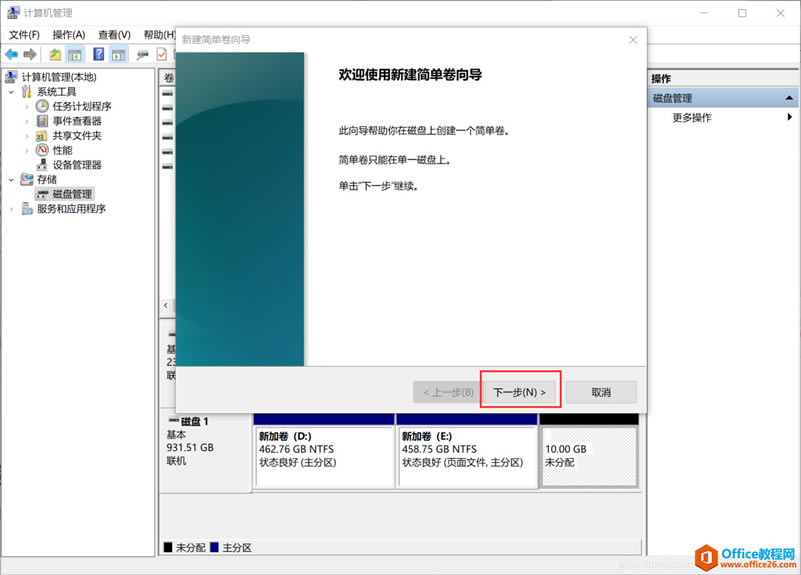This screenshot has height=575, width=801.
Task: Open the 查看(V) menu
Action: [114, 35]
